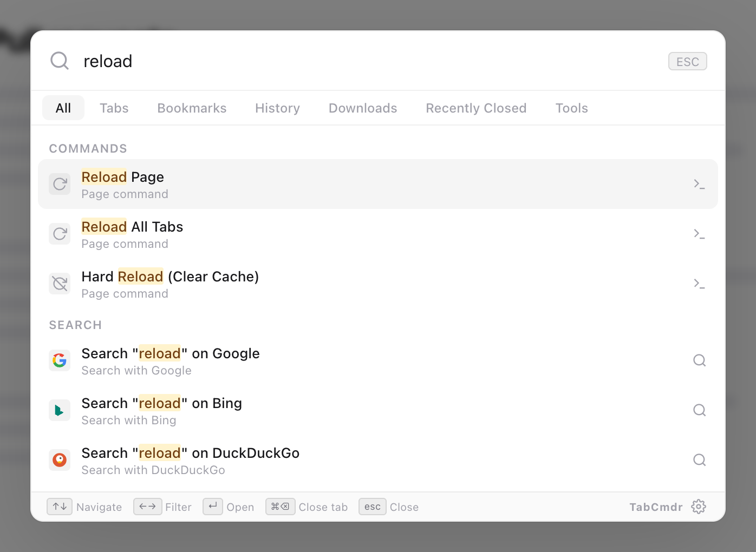Viewport: 756px width, 552px height.
Task: Click the magnifier icon on Google search row
Action: point(700,360)
